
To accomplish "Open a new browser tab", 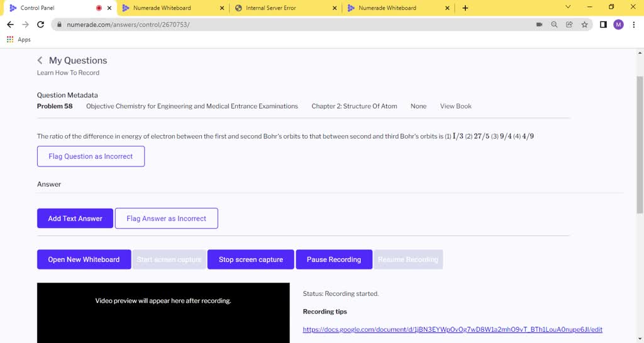I will (x=465, y=8).
